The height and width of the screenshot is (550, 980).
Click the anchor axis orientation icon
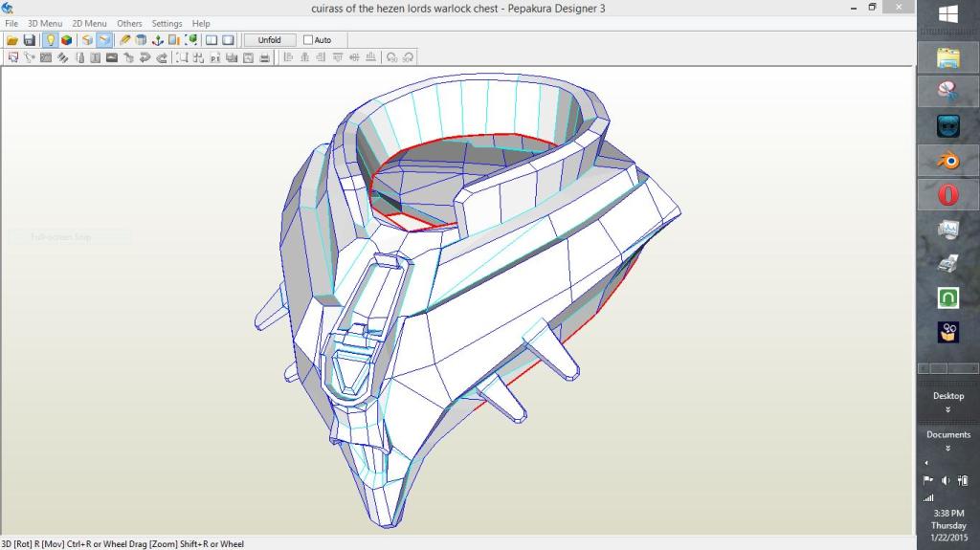point(158,40)
